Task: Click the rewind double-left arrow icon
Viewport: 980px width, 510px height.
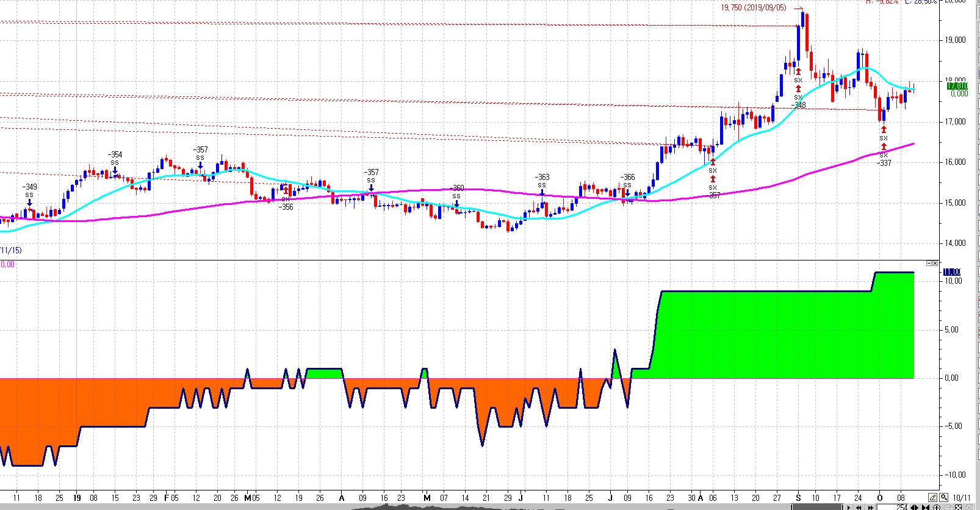Action: 859,508
